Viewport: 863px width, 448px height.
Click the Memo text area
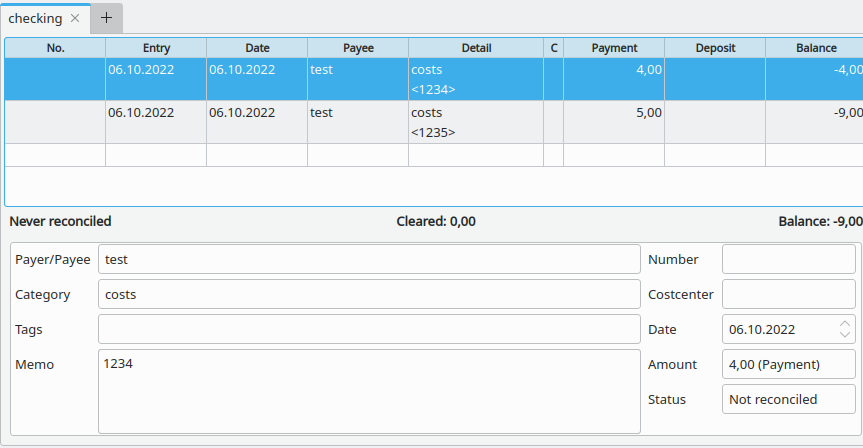pyautogui.click(x=369, y=391)
